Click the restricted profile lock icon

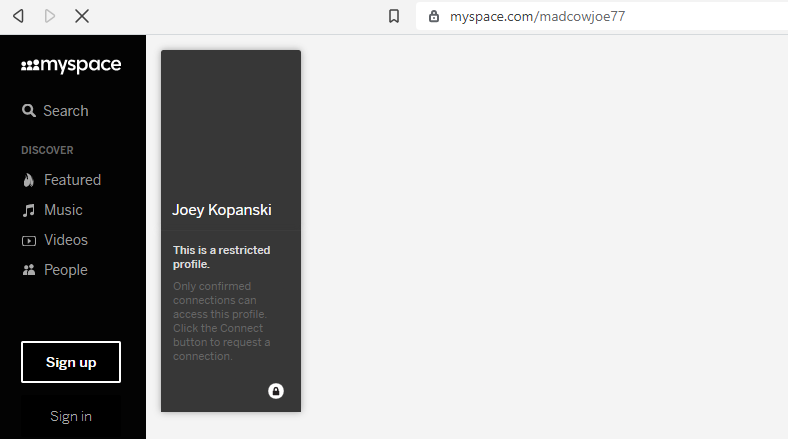pyautogui.click(x=275, y=391)
